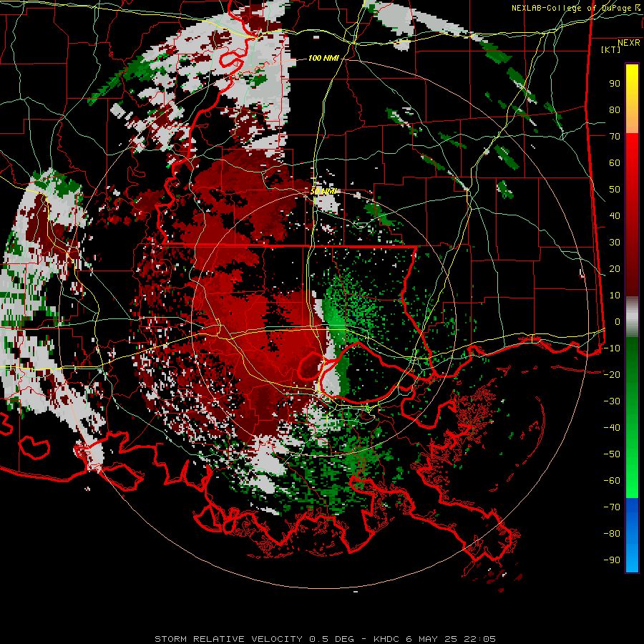
Task: Click the positive 20 value on the velocity scale
Action: pyautogui.click(x=615, y=269)
